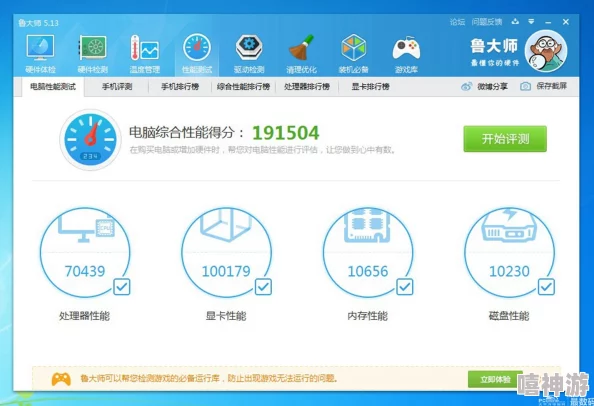
Task: Click the 内存性能 memory chip graphic
Action: (x=367, y=226)
